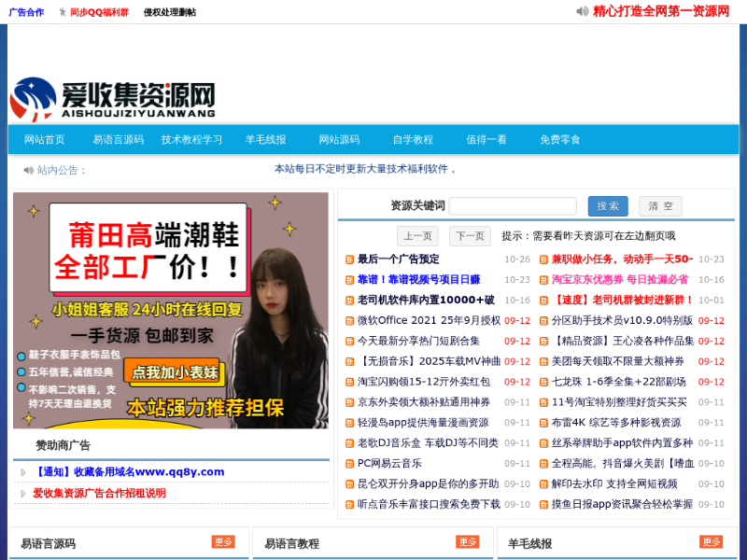Click the 更多 icon in 易语言教程 panel
This screenshot has height=560, width=747.
[x=467, y=542]
